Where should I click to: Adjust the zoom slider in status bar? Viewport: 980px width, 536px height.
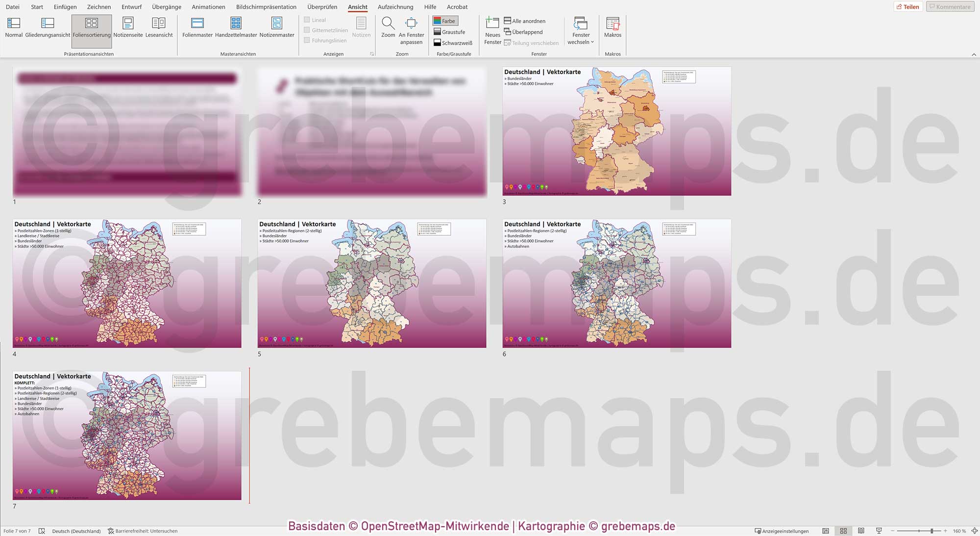tap(932, 531)
